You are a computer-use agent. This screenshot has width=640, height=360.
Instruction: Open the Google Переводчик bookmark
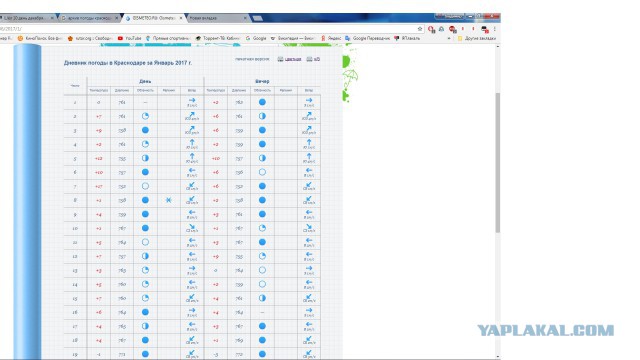(x=367, y=38)
